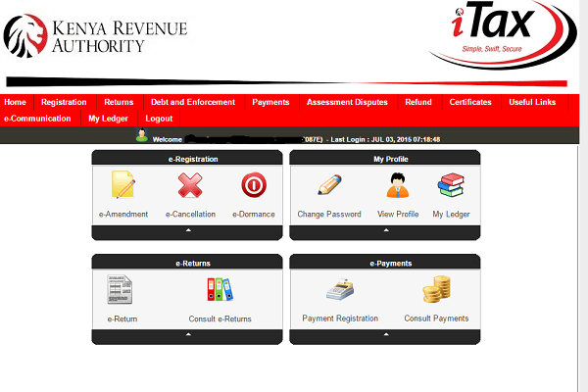Viewport: 588px width, 392px height.
Task: Open the Debt and Enforcement menu
Action: (193, 102)
